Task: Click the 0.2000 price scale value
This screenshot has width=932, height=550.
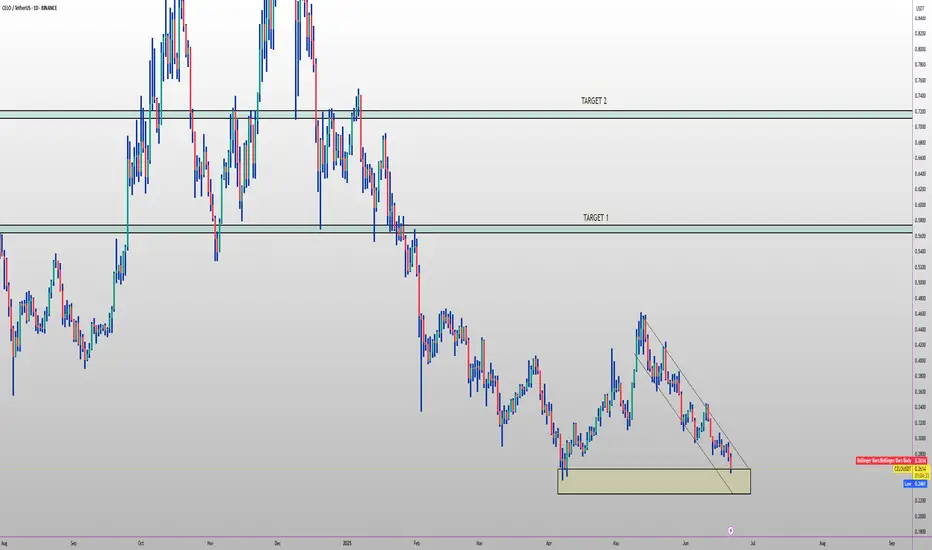Action: (x=920, y=516)
